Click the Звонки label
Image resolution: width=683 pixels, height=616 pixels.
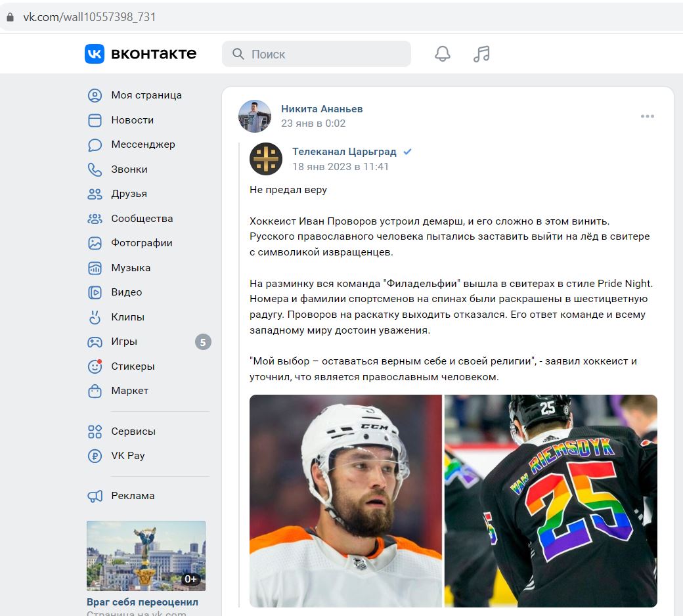[x=129, y=169]
